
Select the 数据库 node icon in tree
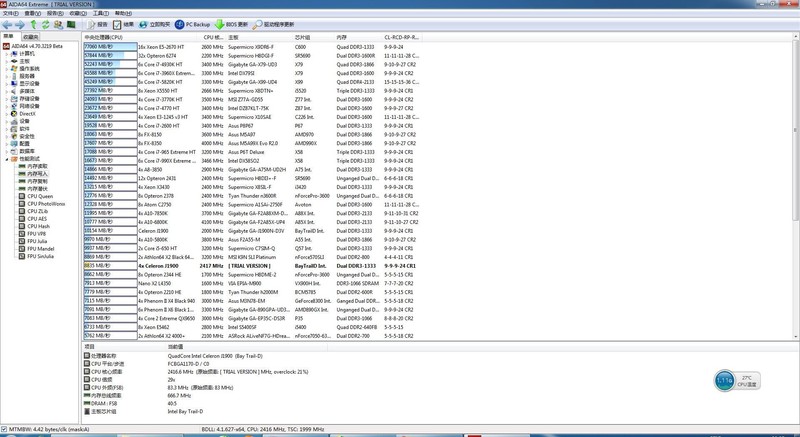[x=14, y=151]
